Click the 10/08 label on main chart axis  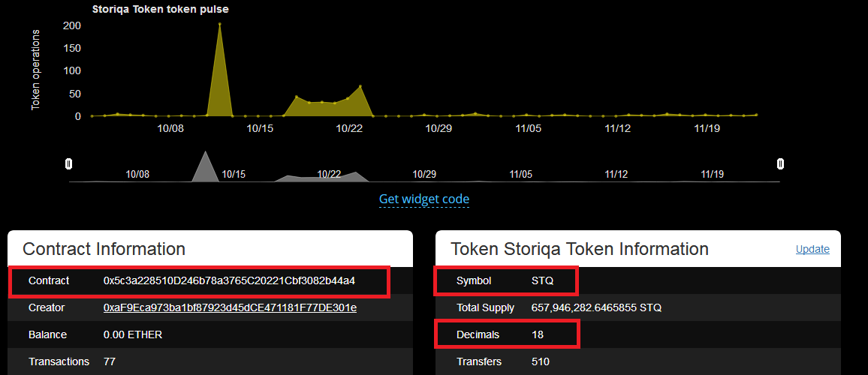coord(170,128)
